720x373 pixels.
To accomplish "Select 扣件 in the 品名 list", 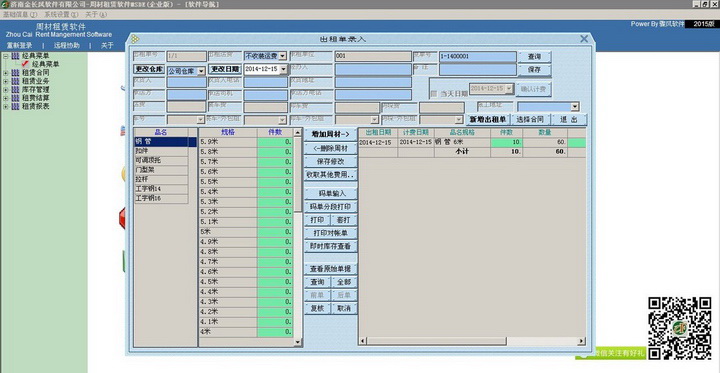I will click(x=161, y=151).
